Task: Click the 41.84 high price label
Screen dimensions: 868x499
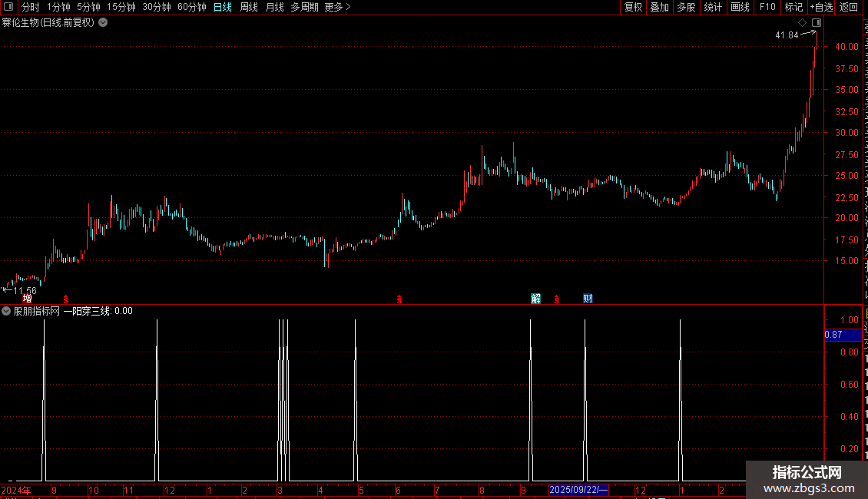Action: [787, 35]
